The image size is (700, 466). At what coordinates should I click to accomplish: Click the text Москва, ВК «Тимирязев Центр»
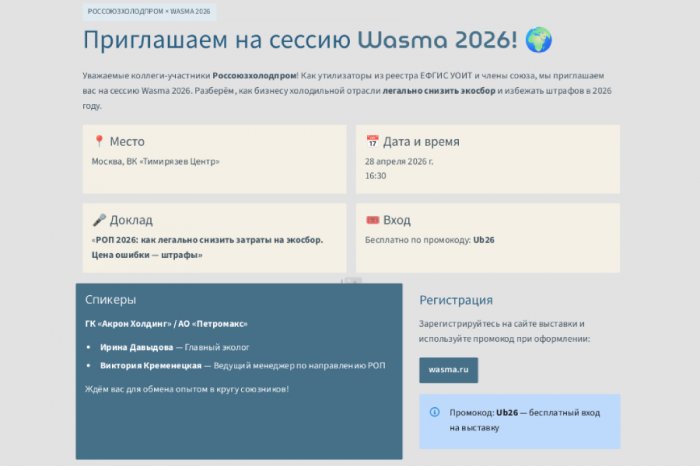(x=155, y=161)
